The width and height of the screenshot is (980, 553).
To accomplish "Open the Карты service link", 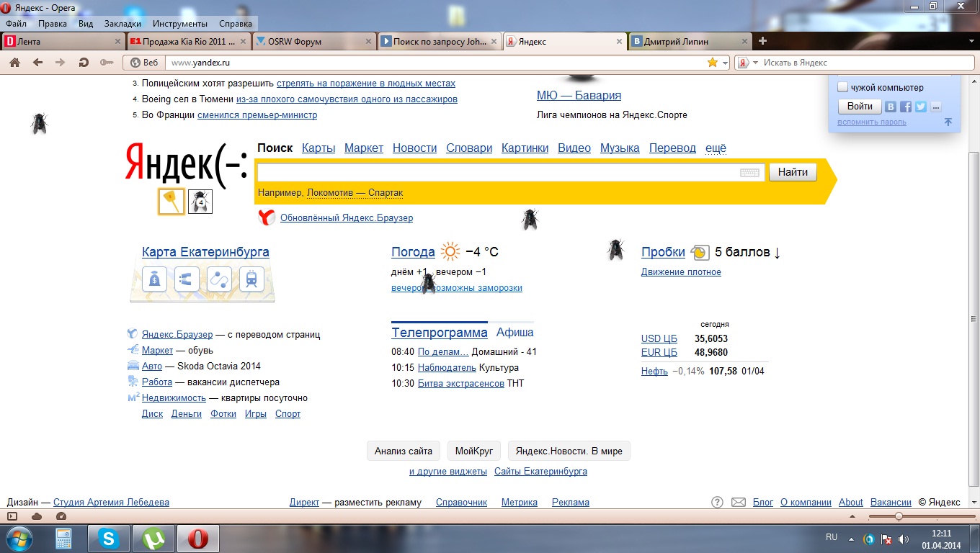I will pyautogui.click(x=318, y=148).
